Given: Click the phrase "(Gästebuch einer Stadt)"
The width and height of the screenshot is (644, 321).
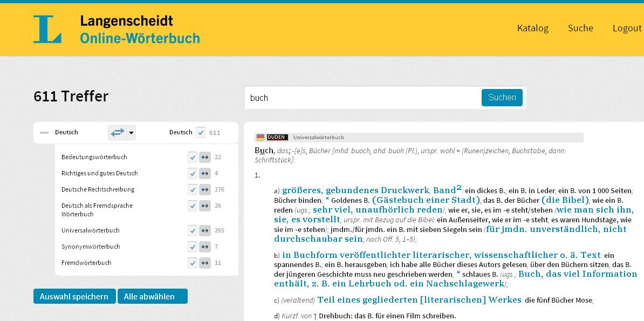Looking at the screenshot, I should 426,200.
